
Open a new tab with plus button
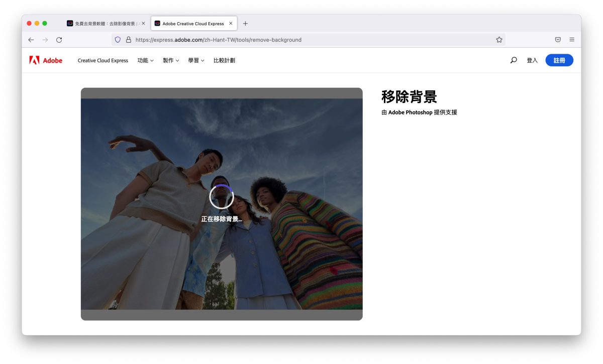tap(245, 24)
